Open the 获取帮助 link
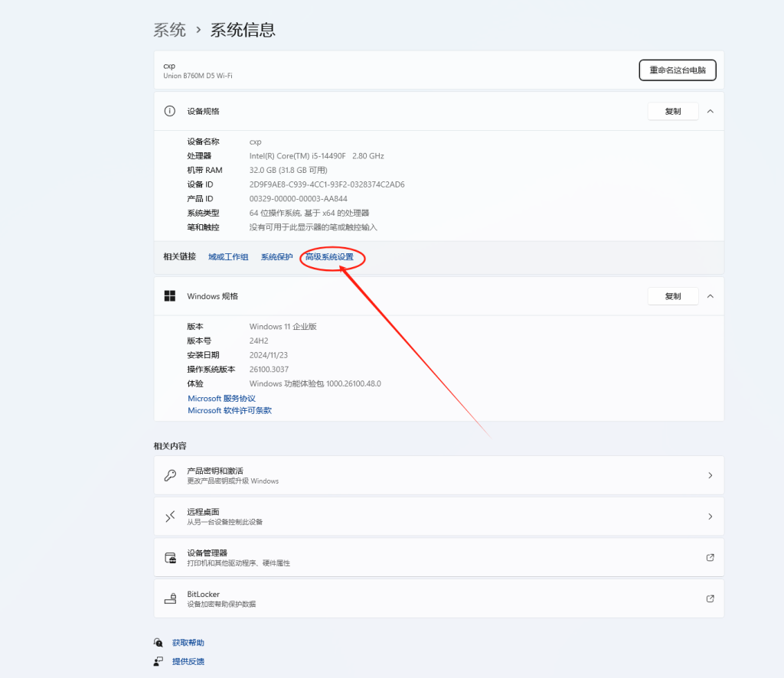 [188, 643]
